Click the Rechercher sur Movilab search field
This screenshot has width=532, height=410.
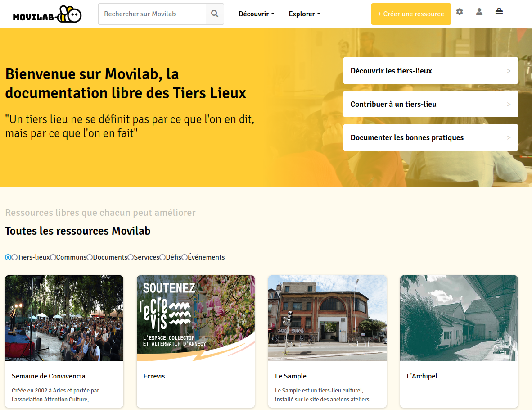152,14
